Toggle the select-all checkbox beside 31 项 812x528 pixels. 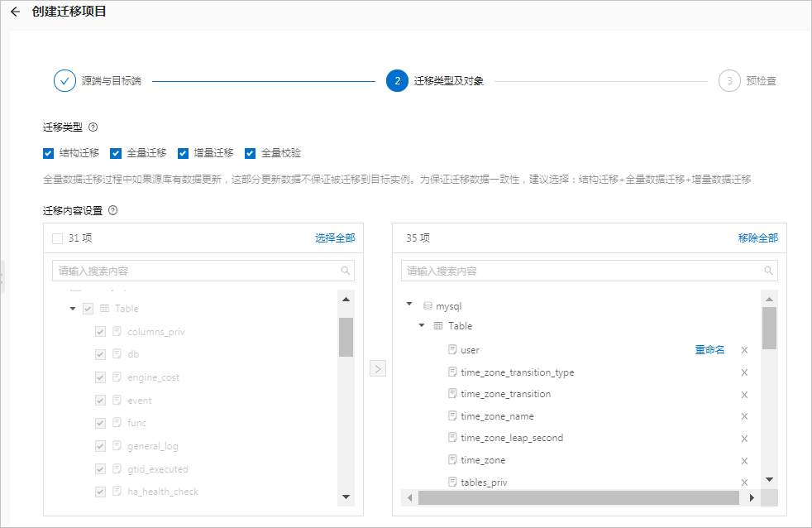coord(55,238)
